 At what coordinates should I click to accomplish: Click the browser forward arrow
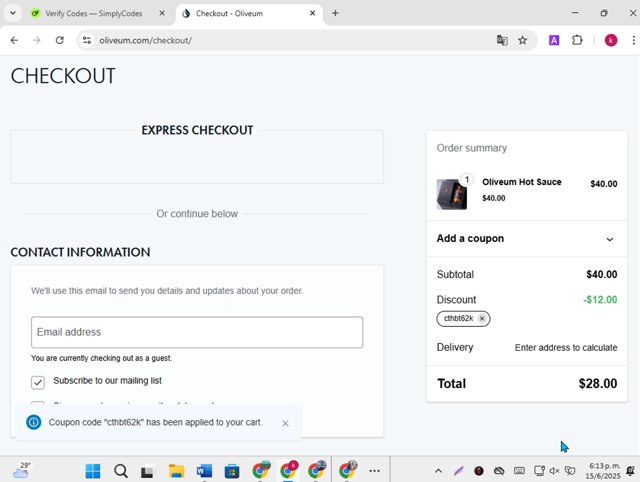pos(37,40)
